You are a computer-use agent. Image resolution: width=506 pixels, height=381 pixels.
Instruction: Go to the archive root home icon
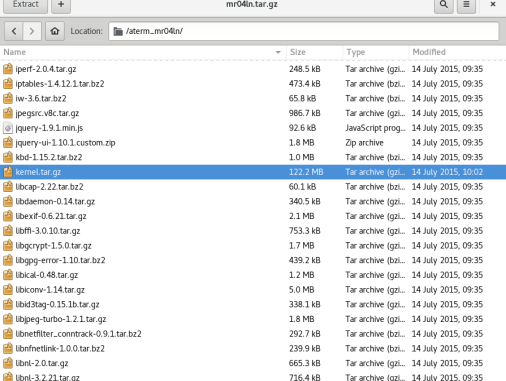pos(55,31)
